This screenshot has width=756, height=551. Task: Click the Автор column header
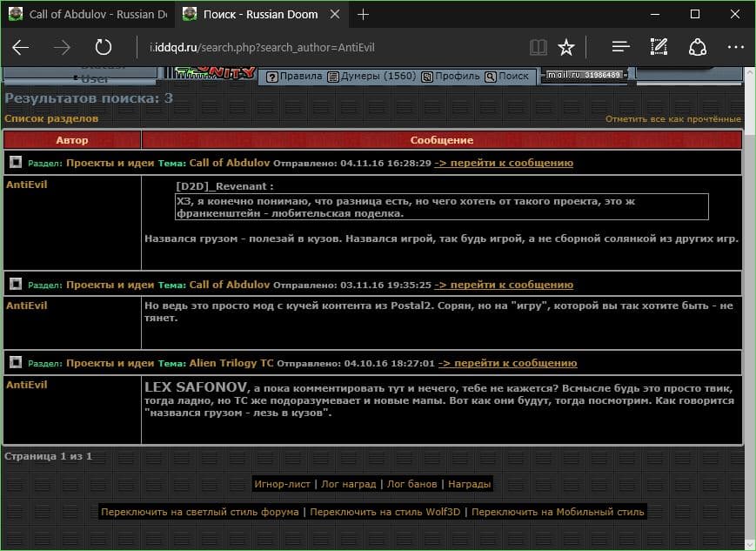coord(72,140)
